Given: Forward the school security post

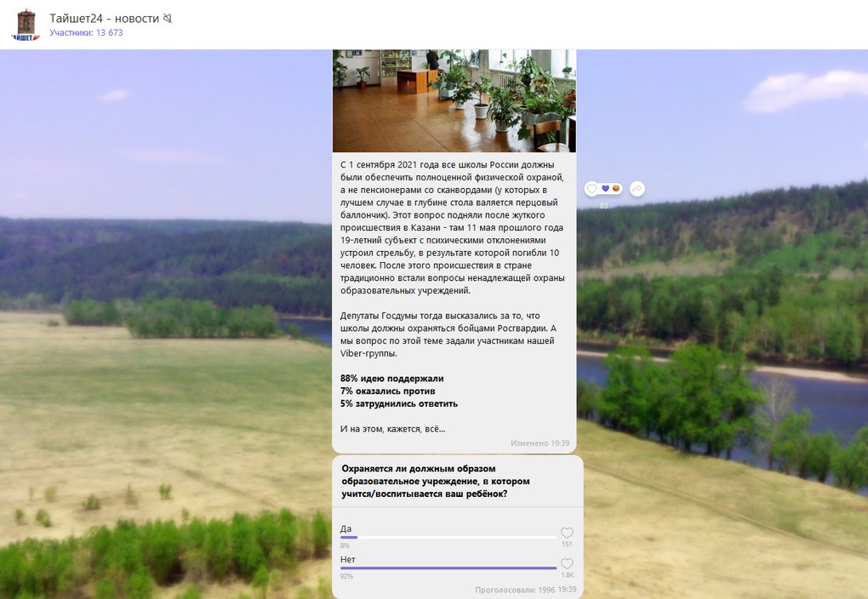Looking at the screenshot, I should (637, 189).
